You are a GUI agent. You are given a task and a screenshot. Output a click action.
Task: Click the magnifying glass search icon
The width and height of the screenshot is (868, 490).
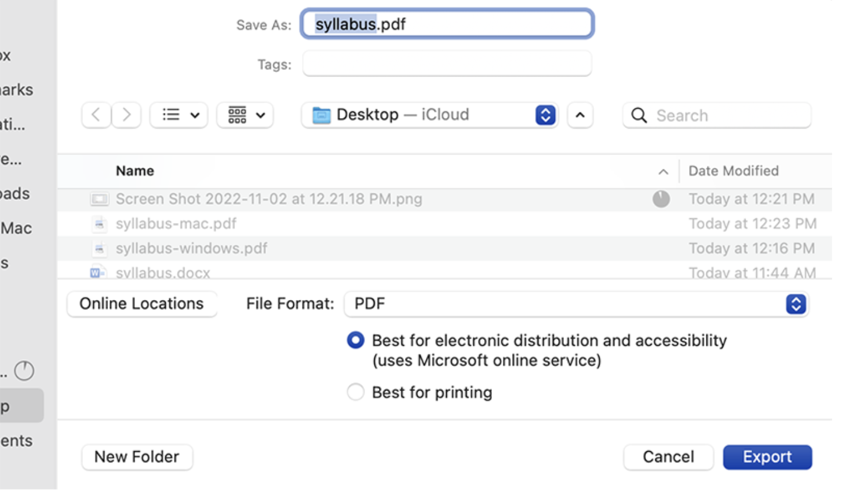[639, 115]
